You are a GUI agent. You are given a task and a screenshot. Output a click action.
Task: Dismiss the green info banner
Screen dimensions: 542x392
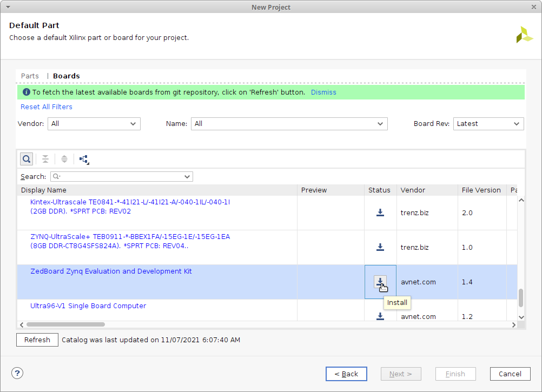pyautogui.click(x=323, y=92)
